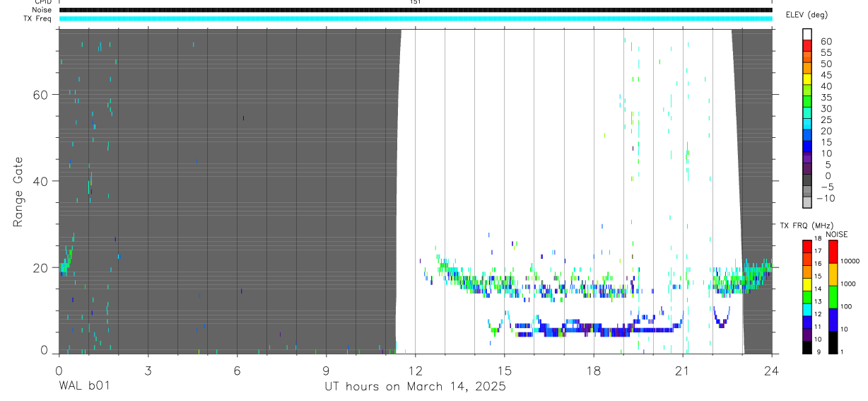
Task: Click the "Range Gate" vertical axis title
Action: [18, 192]
